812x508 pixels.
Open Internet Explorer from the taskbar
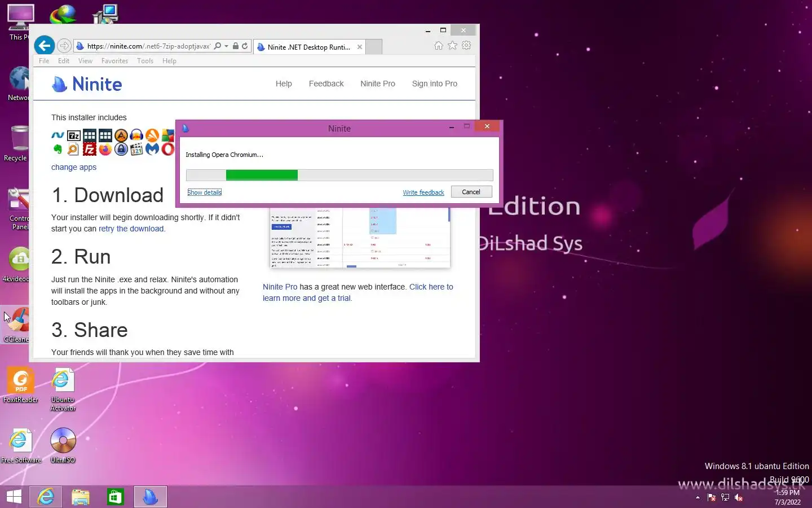[46, 497]
